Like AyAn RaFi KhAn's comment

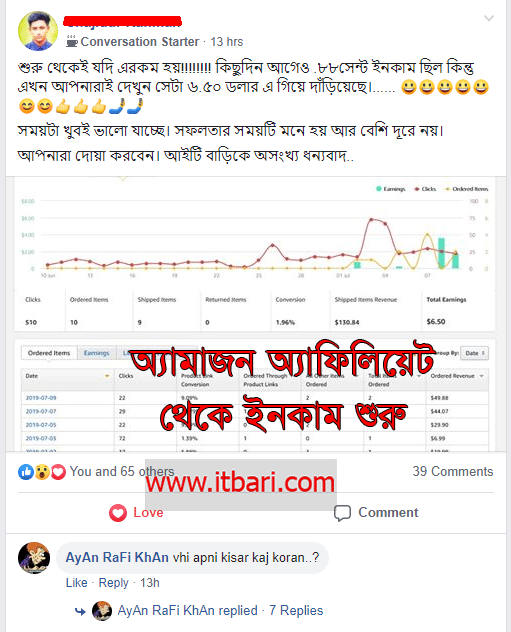77,583
